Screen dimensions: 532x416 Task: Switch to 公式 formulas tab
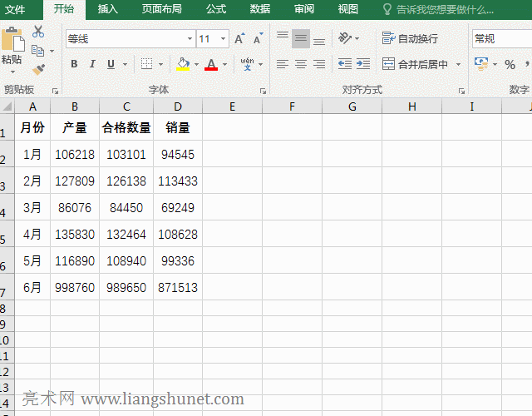(x=216, y=9)
